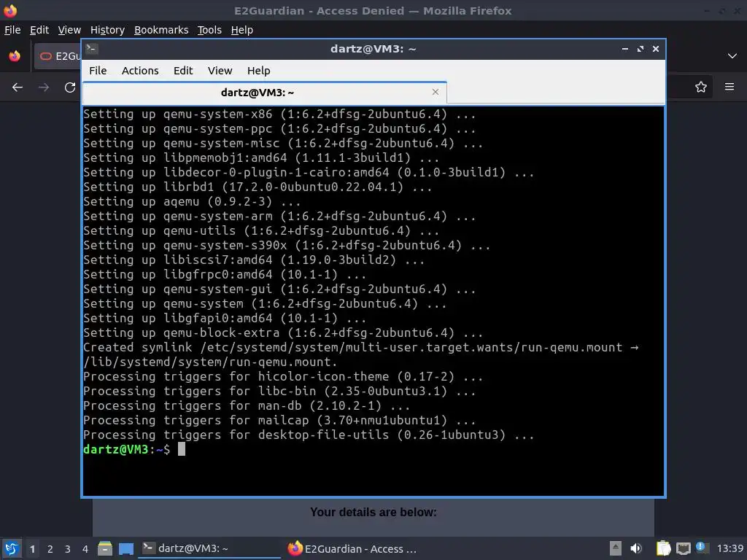Open Firefox Help menu
Image resolution: width=747 pixels, height=560 pixels.
click(242, 30)
